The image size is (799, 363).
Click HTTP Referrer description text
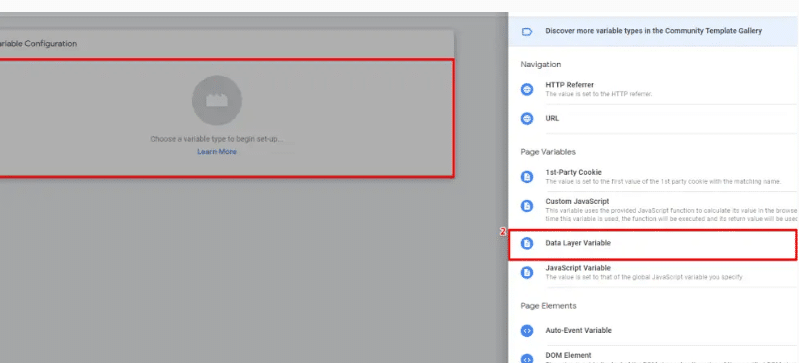pos(599,94)
